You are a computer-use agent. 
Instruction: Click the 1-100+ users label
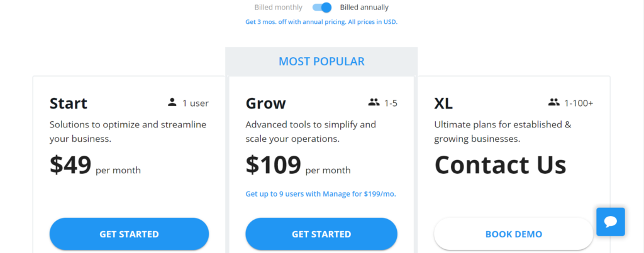click(579, 104)
